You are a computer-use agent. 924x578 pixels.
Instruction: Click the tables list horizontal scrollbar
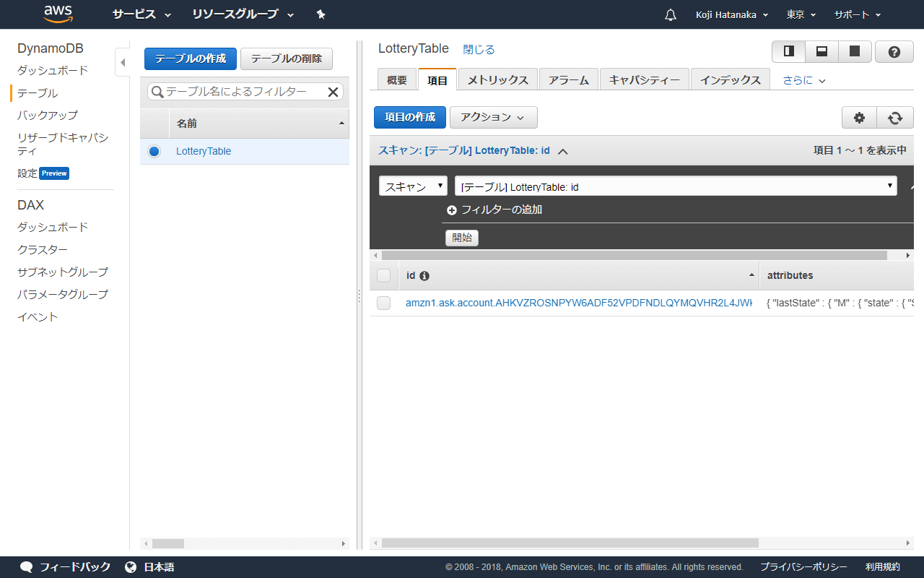click(168, 543)
